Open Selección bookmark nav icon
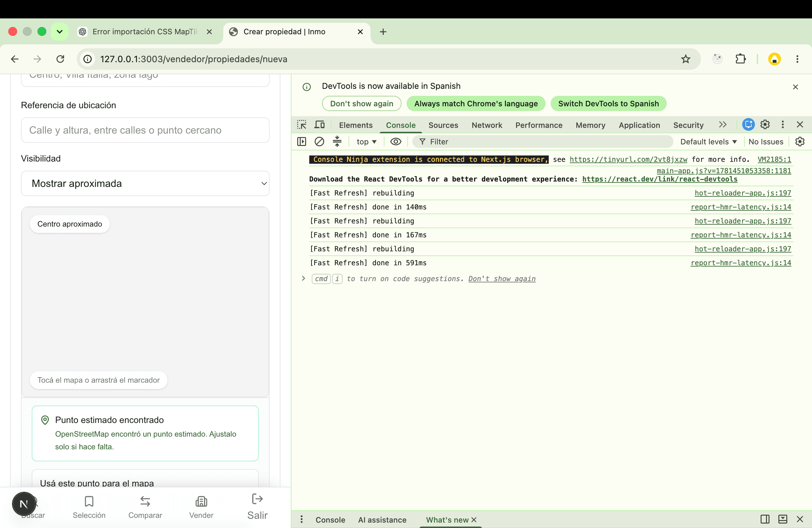This screenshot has width=812, height=528. [x=89, y=501]
